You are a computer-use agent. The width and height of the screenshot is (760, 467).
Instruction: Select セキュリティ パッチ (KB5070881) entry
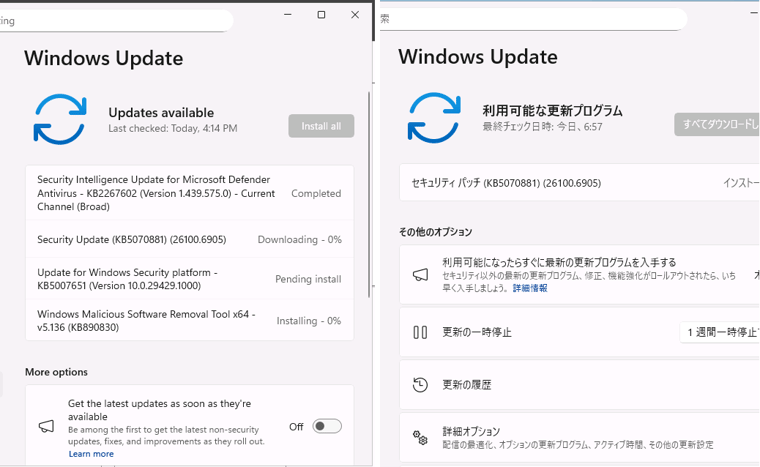[579, 183]
